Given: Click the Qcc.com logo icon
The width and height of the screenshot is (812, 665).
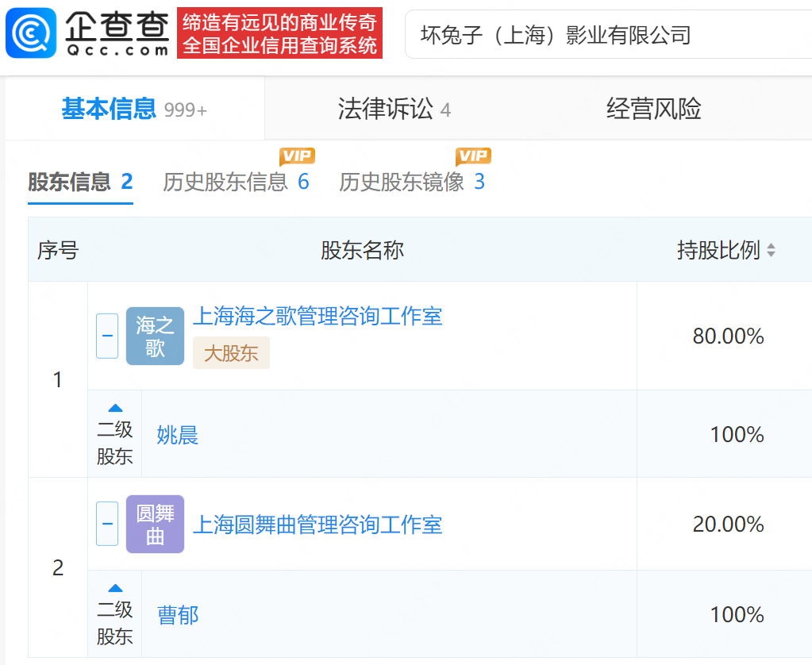Looking at the screenshot, I should [x=32, y=33].
